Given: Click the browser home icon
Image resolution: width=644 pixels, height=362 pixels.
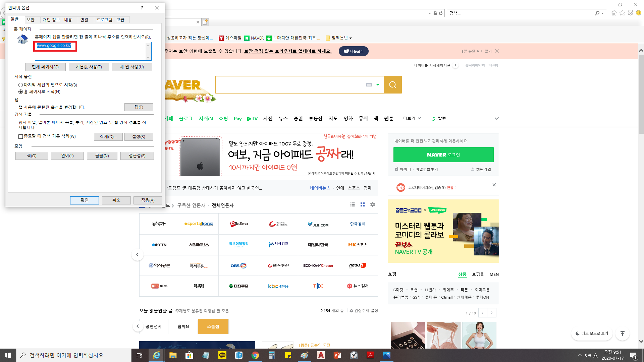Looking at the screenshot, I should point(614,13).
